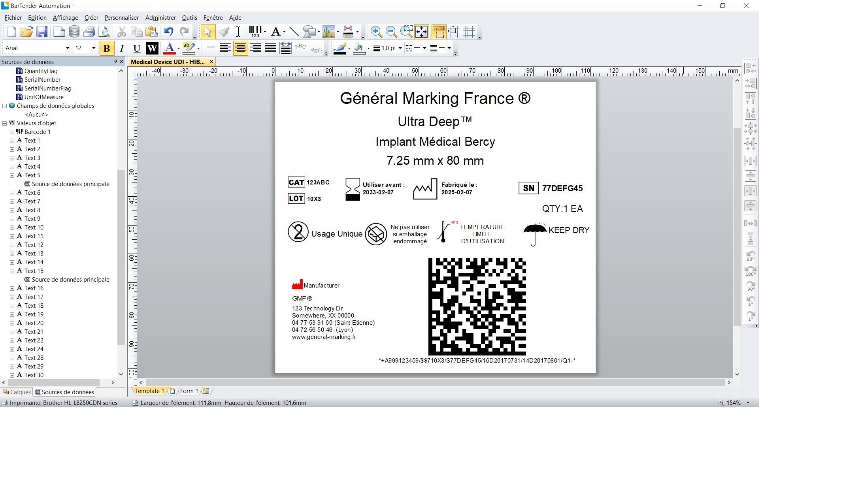Click the text highlight color button
This screenshot has width=843, height=504.
coord(189,48)
